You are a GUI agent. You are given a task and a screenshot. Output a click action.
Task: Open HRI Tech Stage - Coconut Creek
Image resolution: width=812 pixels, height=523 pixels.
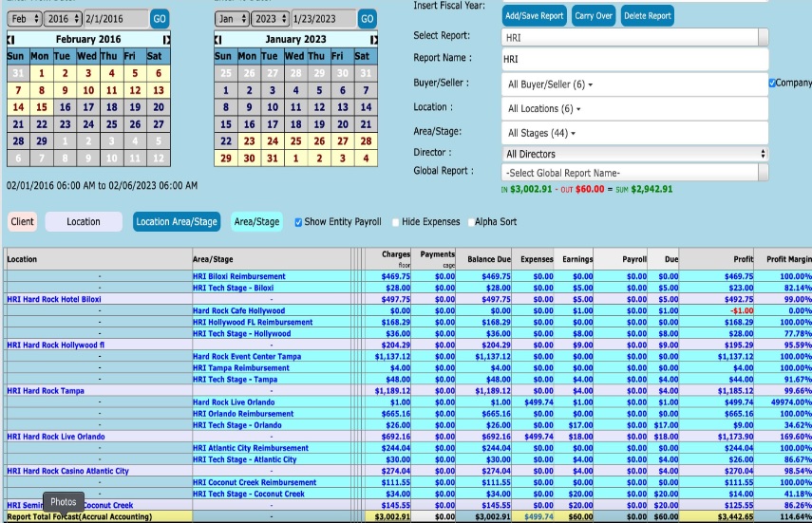point(249,494)
